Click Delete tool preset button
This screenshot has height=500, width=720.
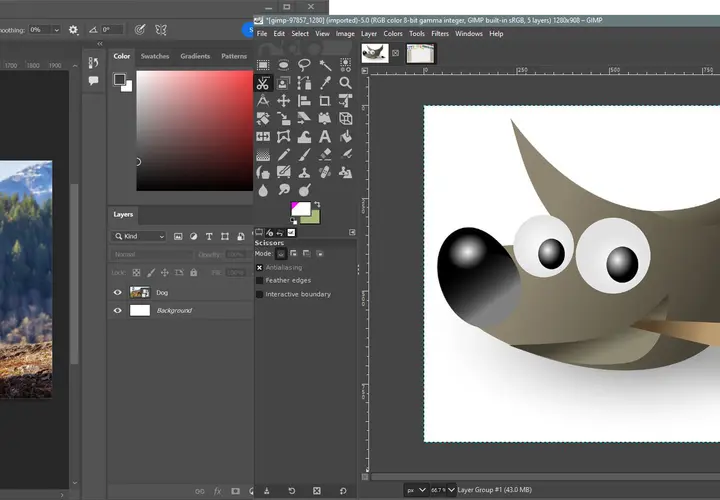click(317, 491)
